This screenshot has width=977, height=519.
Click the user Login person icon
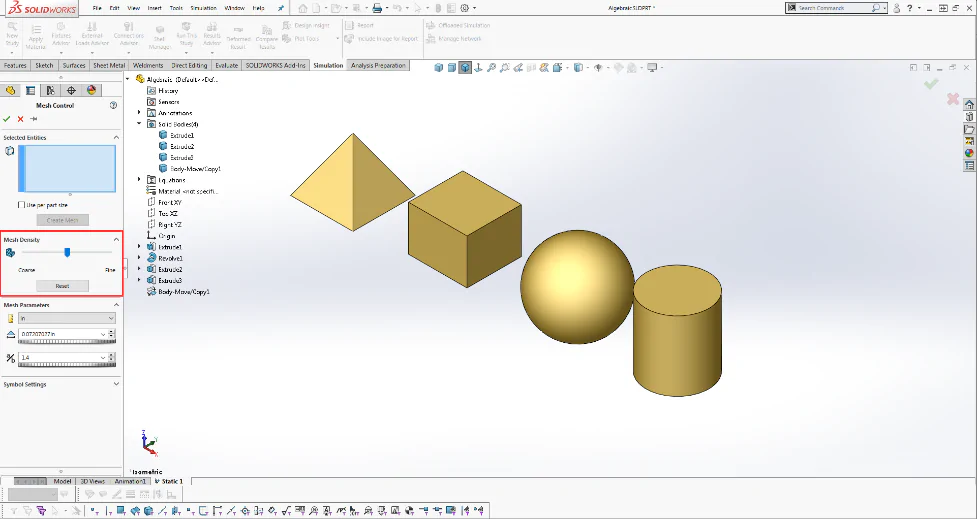(897, 8)
